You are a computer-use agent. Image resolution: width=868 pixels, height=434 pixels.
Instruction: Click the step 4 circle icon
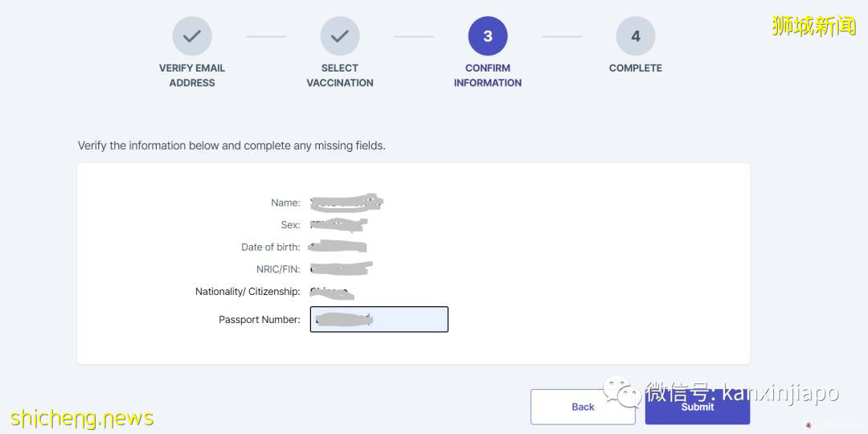click(636, 36)
